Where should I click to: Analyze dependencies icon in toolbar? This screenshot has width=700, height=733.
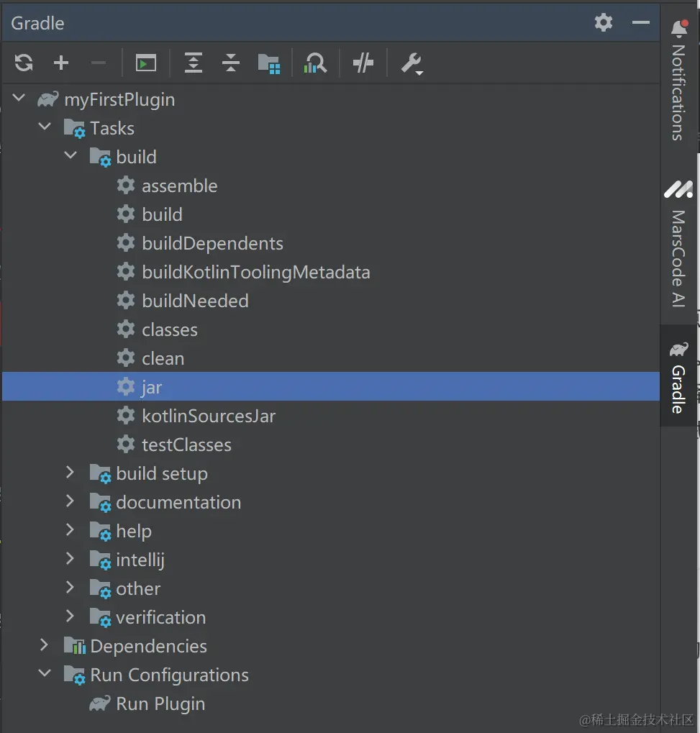click(x=315, y=63)
